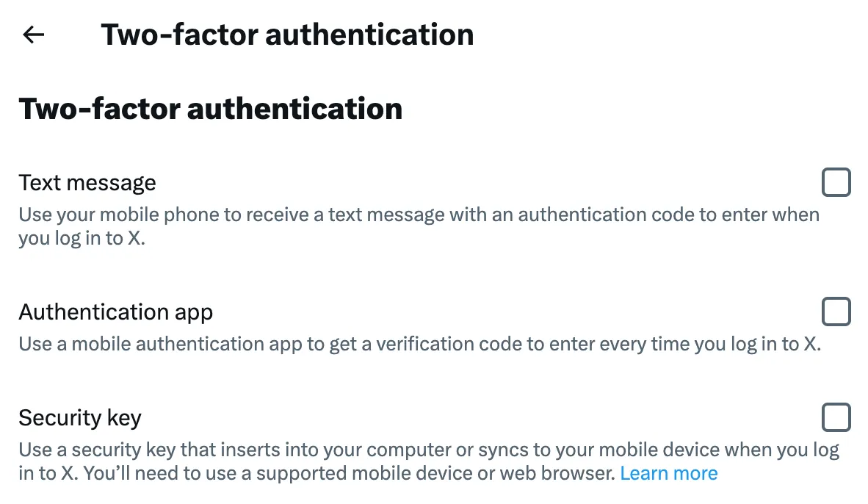The height and width of the screenshot is (504, 868).
Task: Enable the Authentication app checkbox
Action: (836, 312)
